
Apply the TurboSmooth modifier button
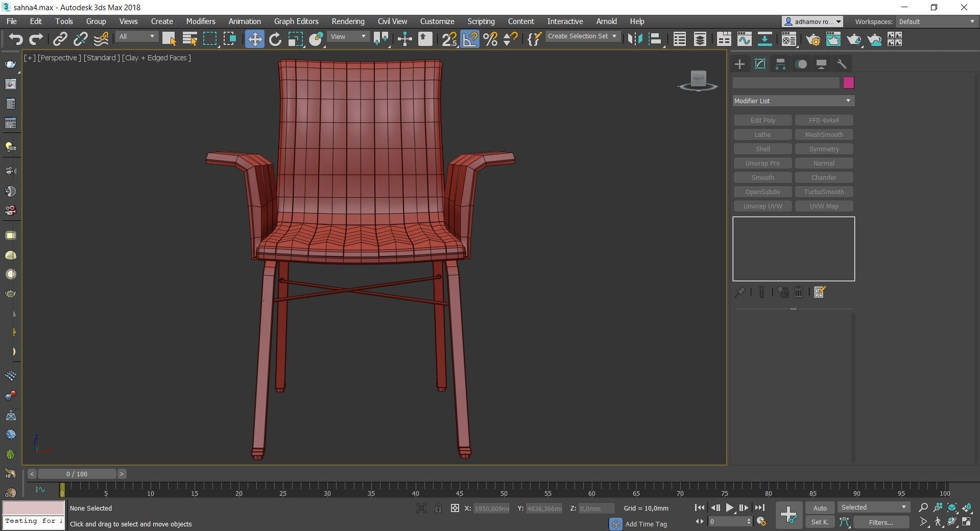(x=824, y=192)
